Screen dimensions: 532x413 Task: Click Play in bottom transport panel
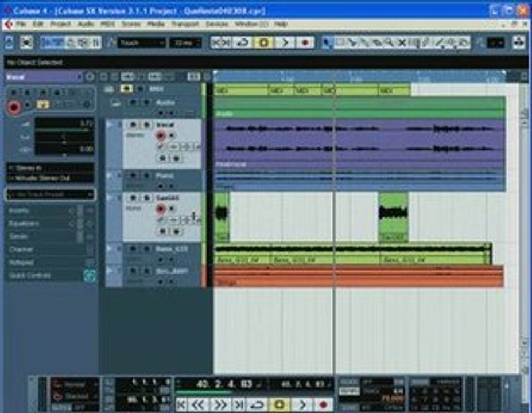point(302,404)
